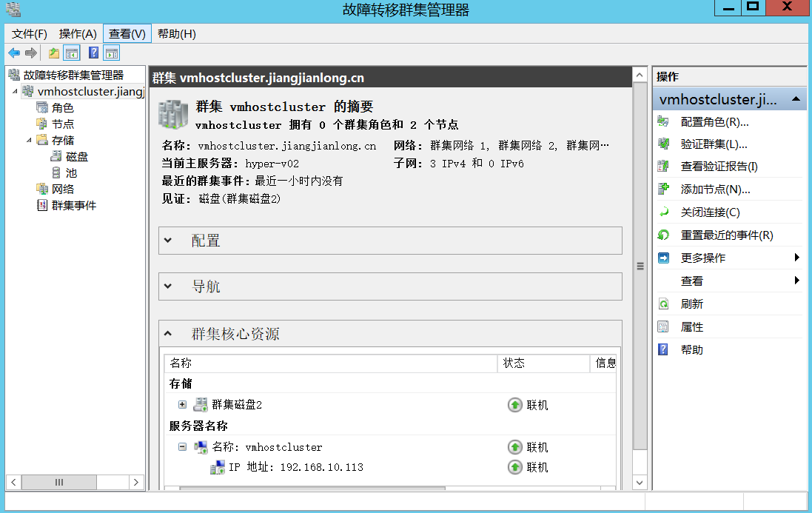812x513 pixels.
Task: Click 验证群集(L)... action link
Action: tap(714, 144)
